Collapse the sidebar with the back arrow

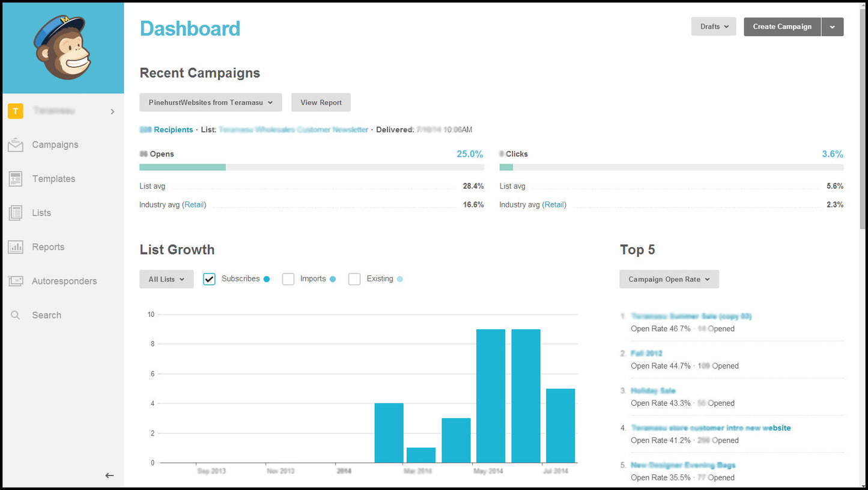[x=109, y=475]
